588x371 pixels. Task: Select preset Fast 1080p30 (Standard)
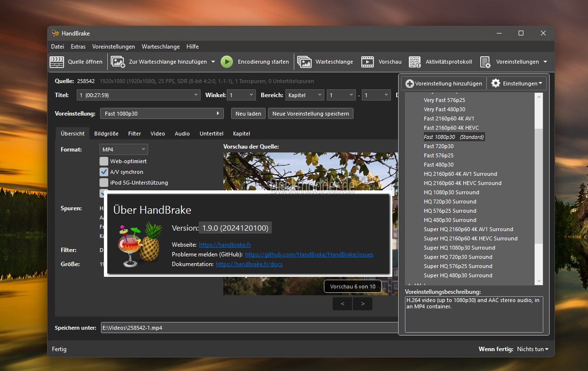click(x=454, y=137)
